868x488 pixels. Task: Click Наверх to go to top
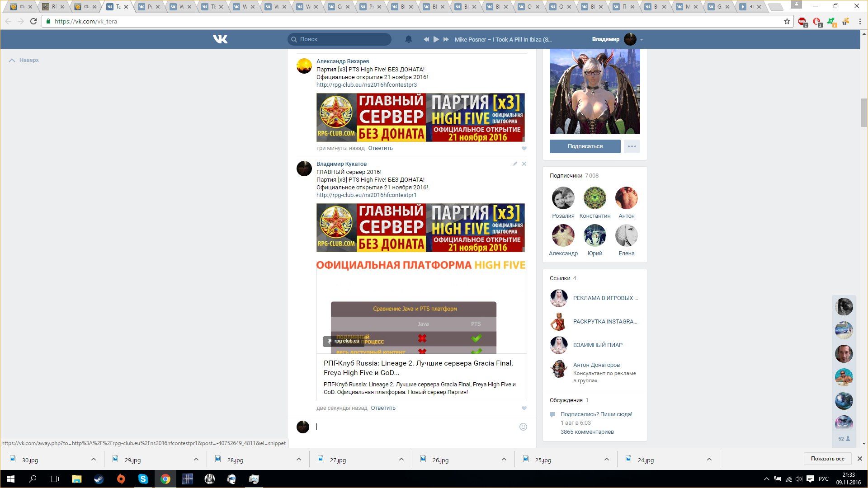[24, 60]
